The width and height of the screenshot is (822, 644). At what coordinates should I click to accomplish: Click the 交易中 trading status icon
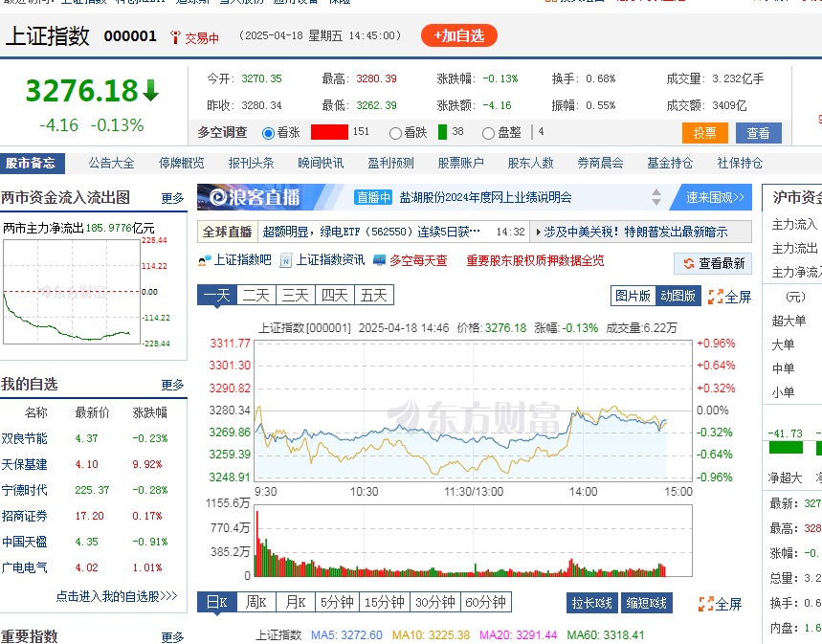click(175, 37)
